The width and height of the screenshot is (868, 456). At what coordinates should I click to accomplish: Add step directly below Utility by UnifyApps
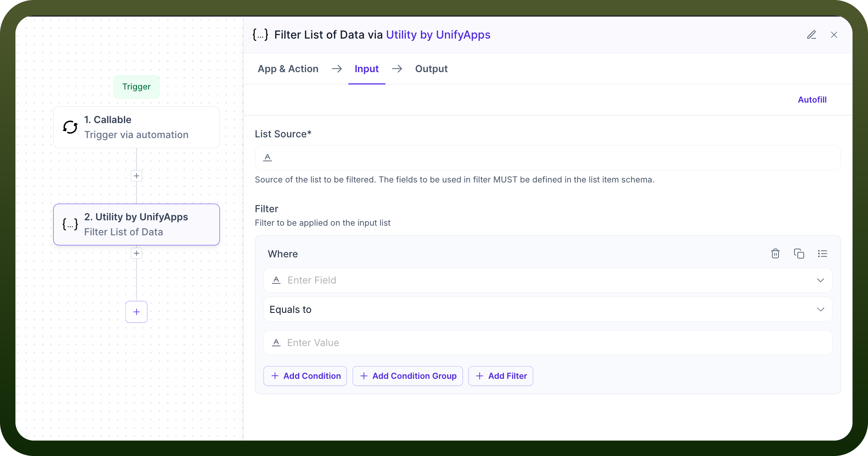pos(137,253)
